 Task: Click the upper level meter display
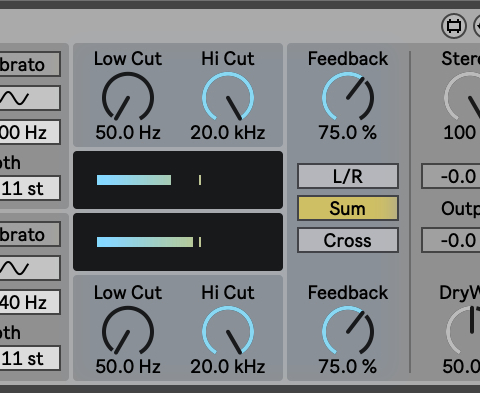(178, 180)
